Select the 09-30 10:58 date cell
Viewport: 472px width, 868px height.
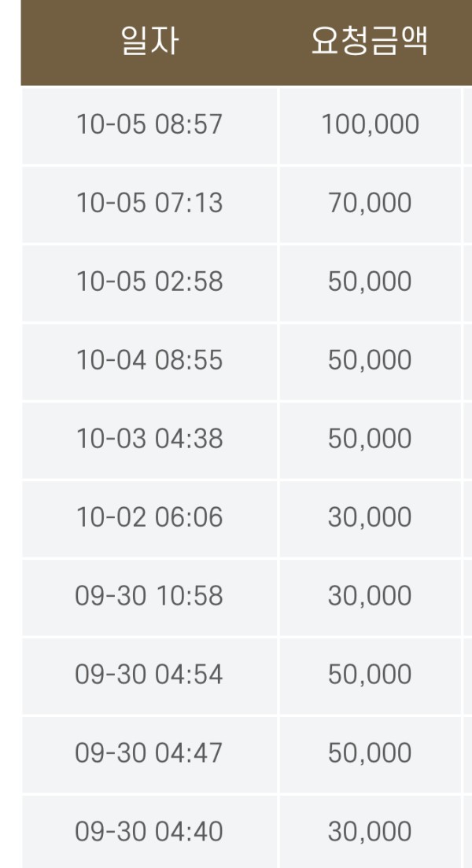point(149,596)
